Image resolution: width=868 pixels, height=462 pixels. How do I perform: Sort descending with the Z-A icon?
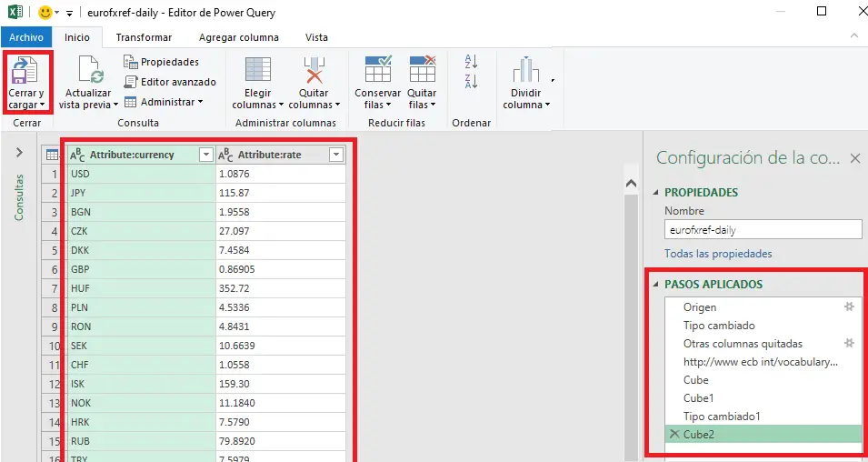(471, 82)
